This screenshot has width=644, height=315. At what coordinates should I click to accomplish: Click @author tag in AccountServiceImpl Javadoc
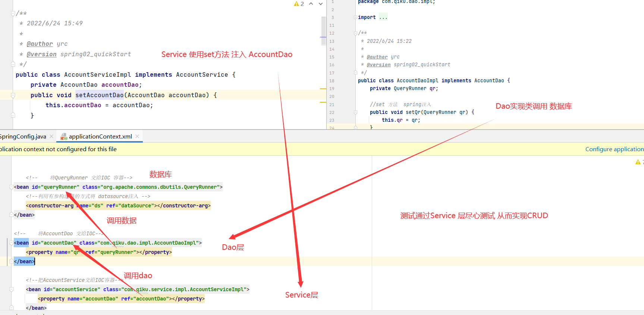coord(40,44)
